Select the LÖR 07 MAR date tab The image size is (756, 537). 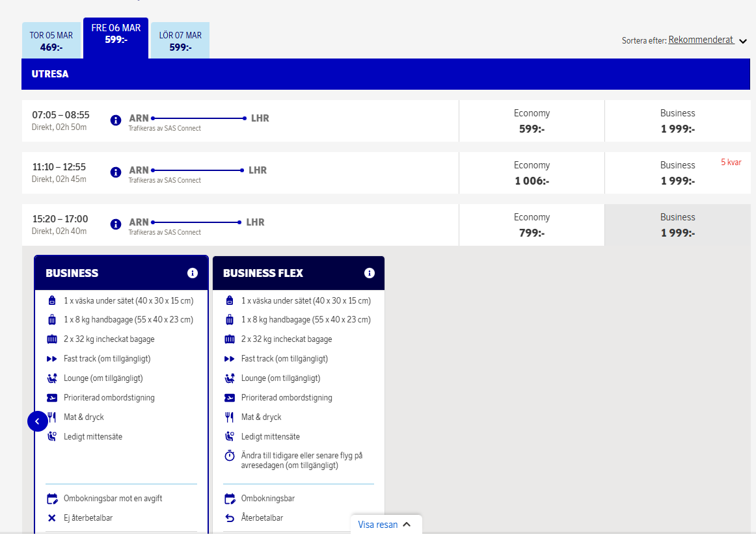tap(180, 40)
